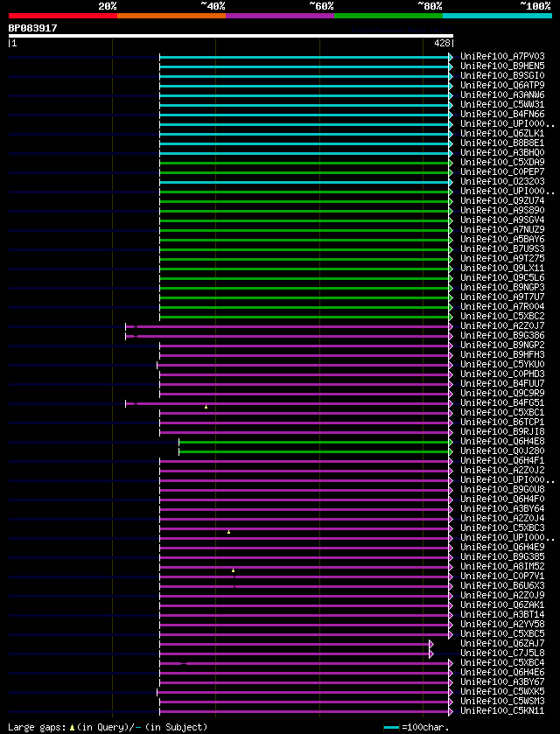
Task: Select the UniRef100_A7NUZ9 label
Action: click(x=502, y=230)
